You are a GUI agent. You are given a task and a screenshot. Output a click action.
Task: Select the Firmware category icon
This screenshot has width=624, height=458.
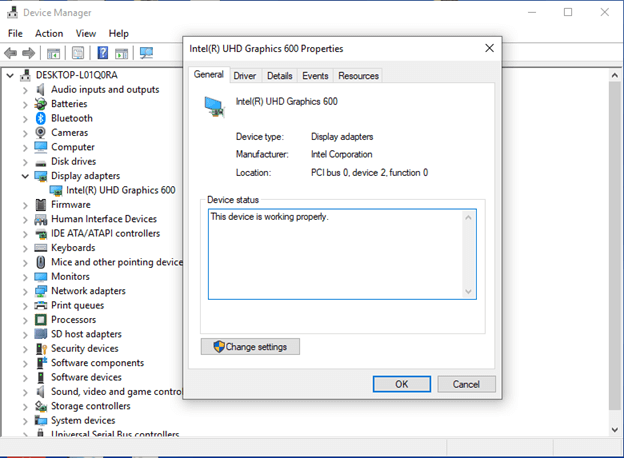click(x=41, y=205)
